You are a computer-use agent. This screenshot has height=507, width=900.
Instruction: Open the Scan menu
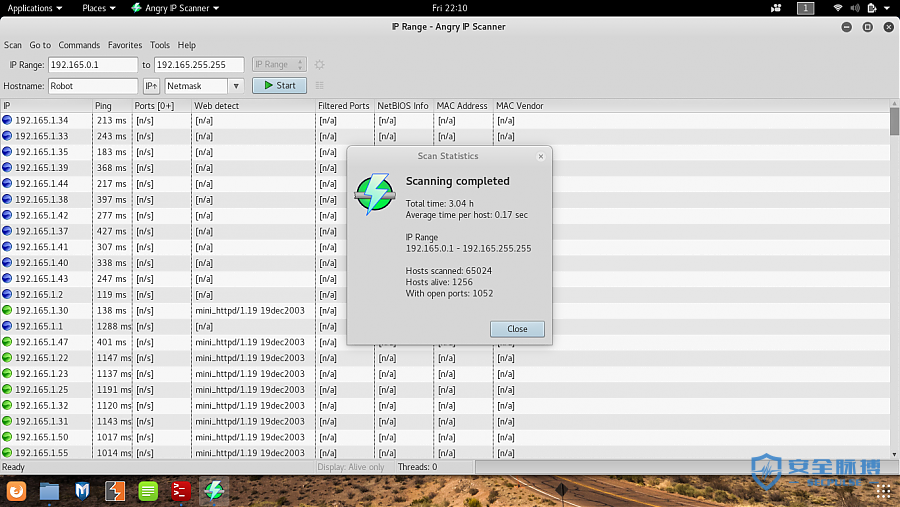coord(13,45)
